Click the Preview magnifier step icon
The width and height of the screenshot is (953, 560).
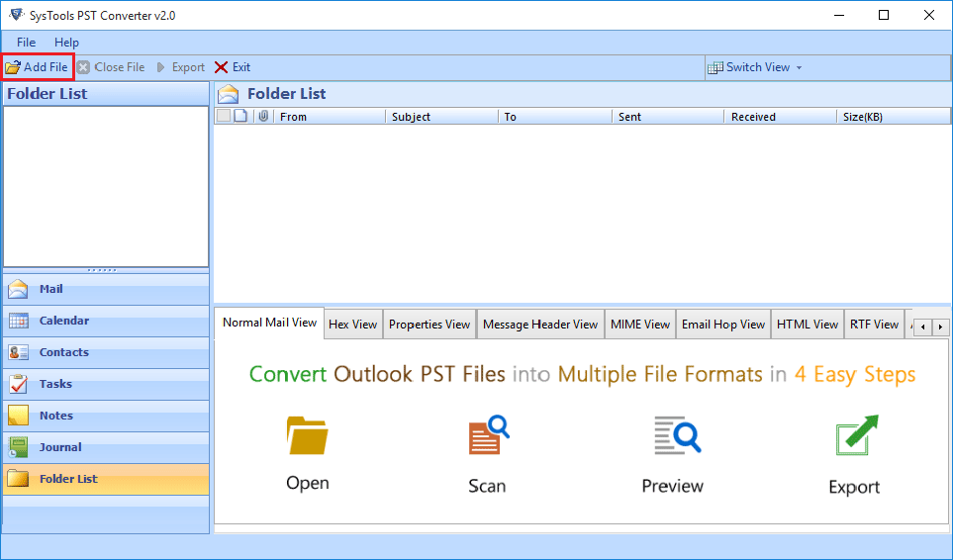[x=677, y=435]
